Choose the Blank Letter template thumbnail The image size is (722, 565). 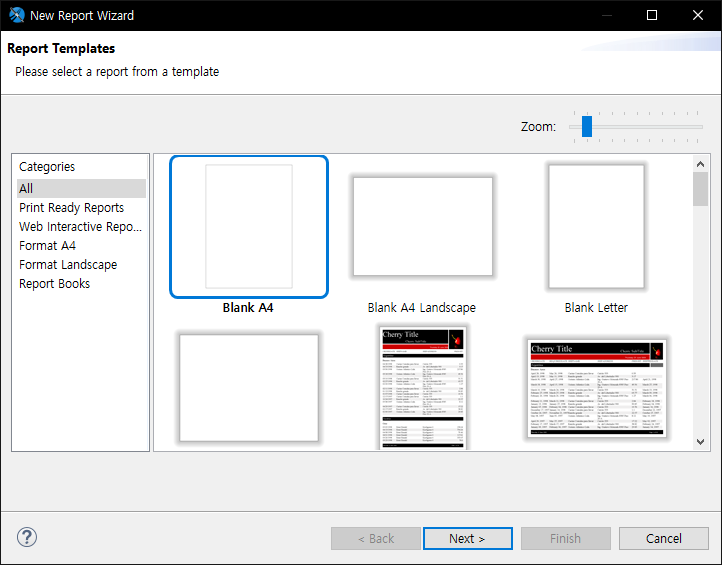(x=596, y=227)
